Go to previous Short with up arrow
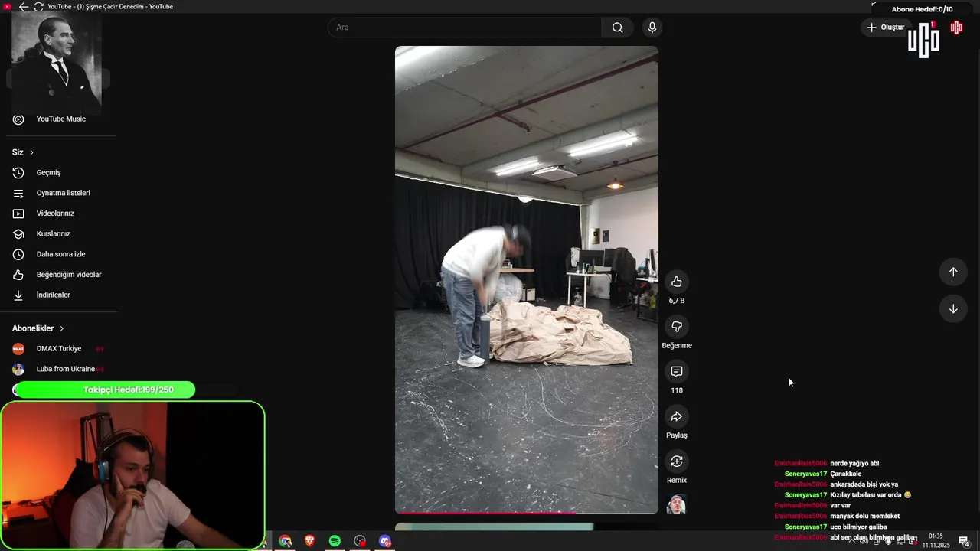This screenshot has height=551, width=980. point(953,272)
